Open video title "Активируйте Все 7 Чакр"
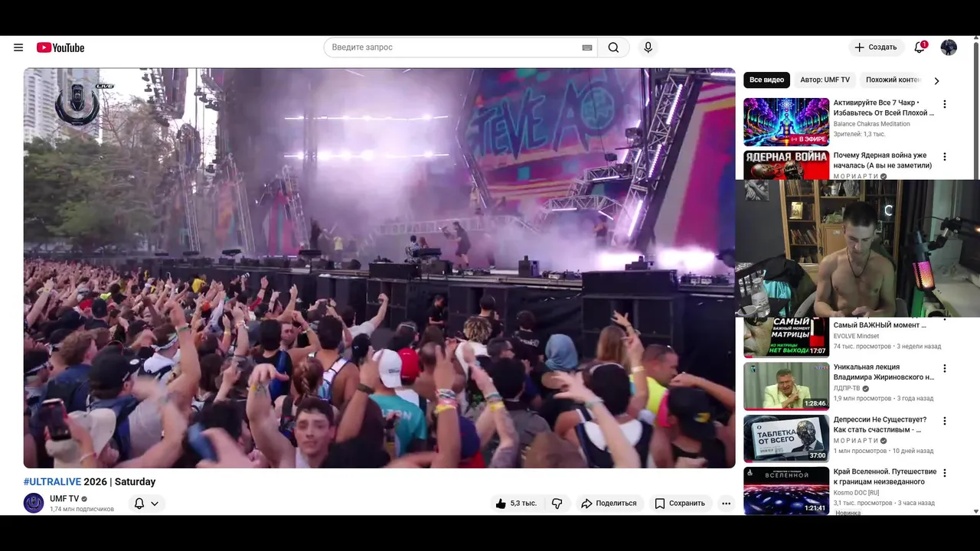980x551 pixels. pos(884,108)
